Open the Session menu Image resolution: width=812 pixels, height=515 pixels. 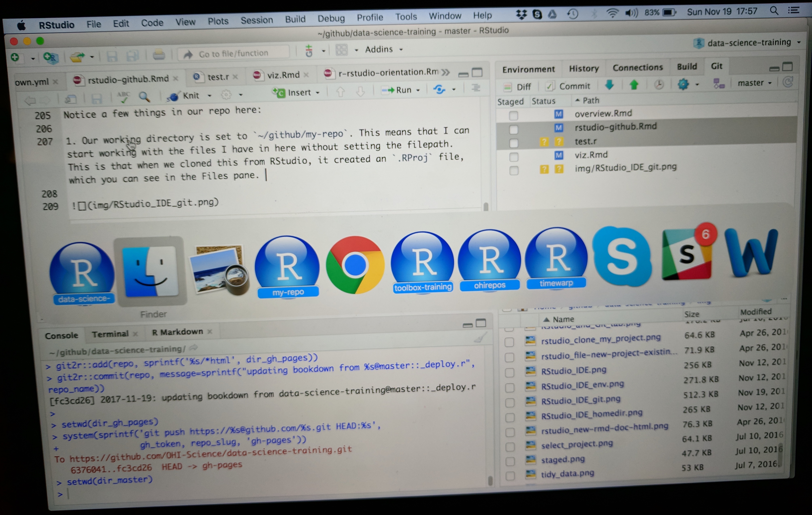click(257, 20)
